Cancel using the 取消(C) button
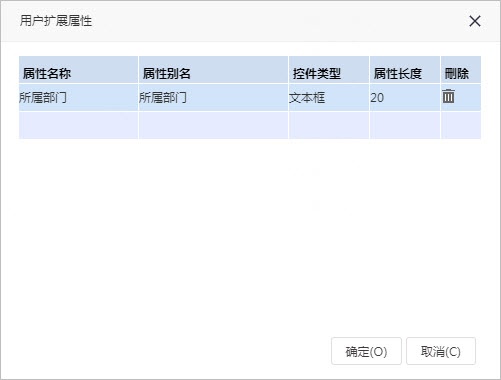The width and height of the screenshot is (501, 380). [441, 351]
